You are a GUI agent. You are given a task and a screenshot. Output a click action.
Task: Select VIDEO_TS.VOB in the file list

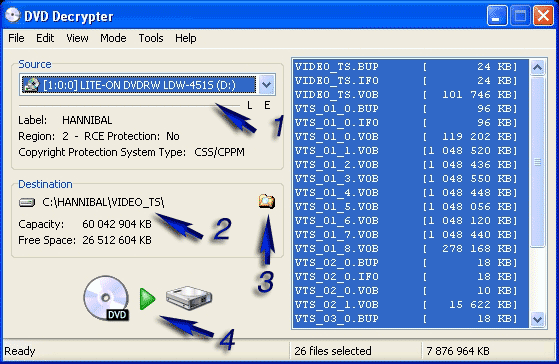tap(406, 94)
